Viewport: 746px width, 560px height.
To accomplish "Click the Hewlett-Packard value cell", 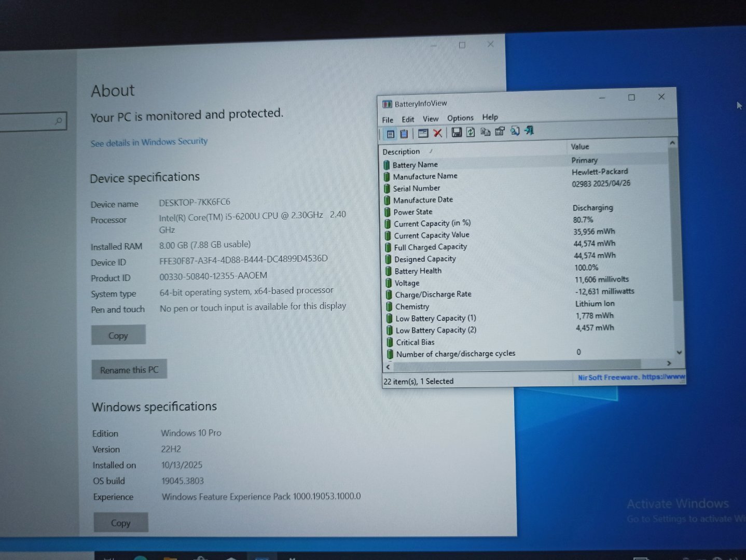I will (x=600, y=172).
